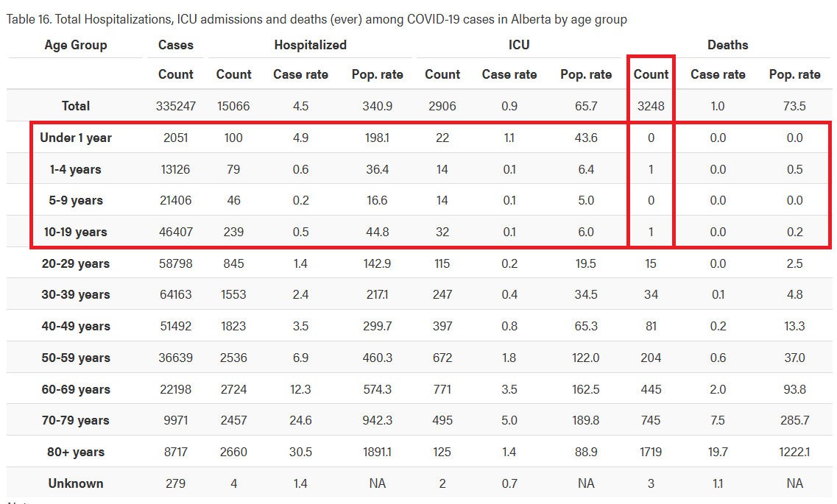The height and width of the screenshot is (504, 837).
Task: Click the Unknown row label
Action: click(76, 483)
